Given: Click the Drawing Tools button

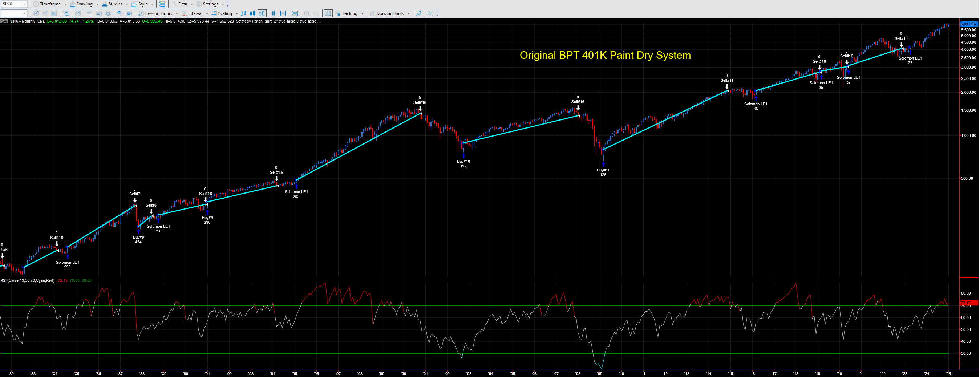Looking at the screenshot, I should pyautogui.click(x=389, y=13).
